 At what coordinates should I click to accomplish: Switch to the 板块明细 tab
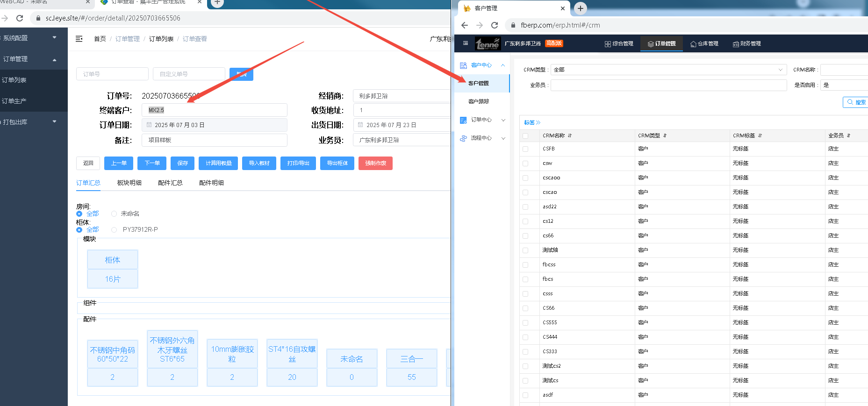pos(129,183)
